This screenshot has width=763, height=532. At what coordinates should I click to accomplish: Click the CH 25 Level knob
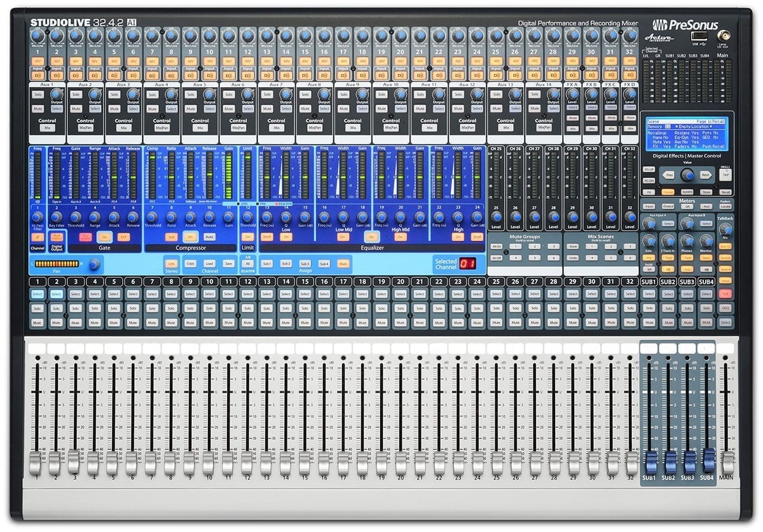pos(496,217)
